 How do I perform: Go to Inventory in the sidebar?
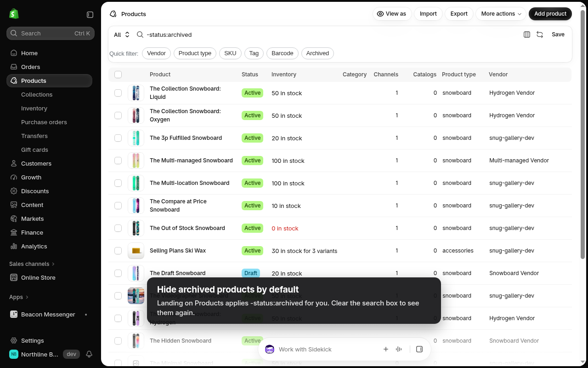point(34,108)
